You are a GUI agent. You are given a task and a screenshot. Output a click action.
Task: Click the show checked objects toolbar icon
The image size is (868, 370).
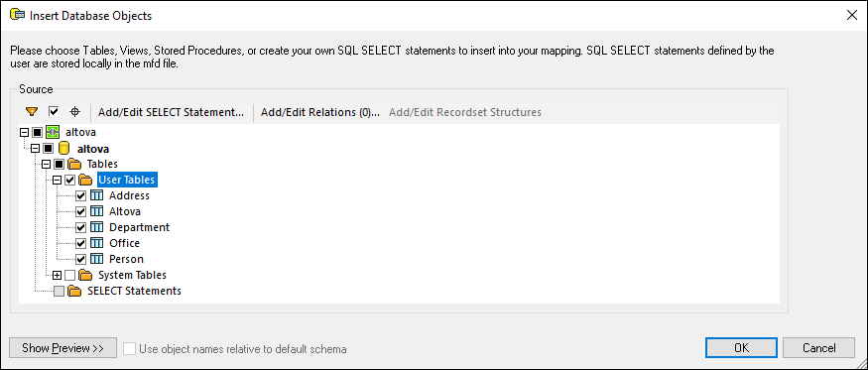click(x=54, y=112)
